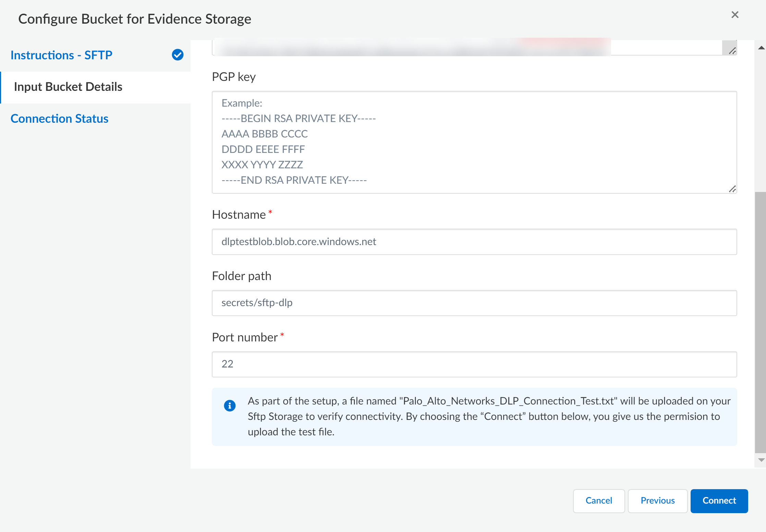The image size is (766, 532).
Task: Select the Input Bucket Details step
Action: click(68, 87)
